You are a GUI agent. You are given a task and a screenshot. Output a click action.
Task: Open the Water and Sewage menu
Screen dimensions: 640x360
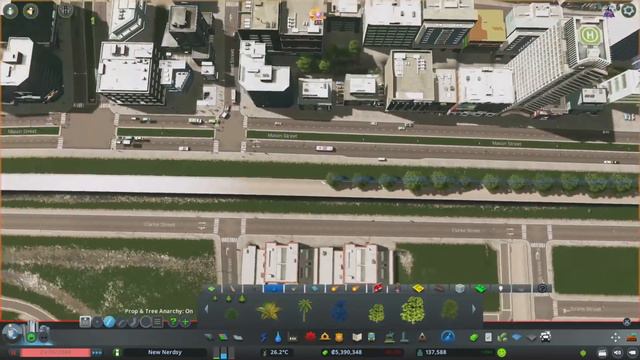click(278, 337)
